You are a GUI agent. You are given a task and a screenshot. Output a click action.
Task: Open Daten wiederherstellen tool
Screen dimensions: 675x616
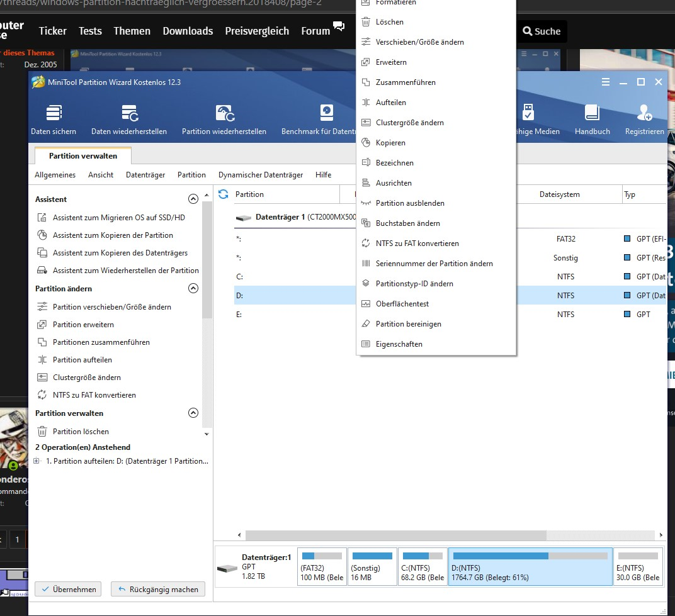coord(128,120)
